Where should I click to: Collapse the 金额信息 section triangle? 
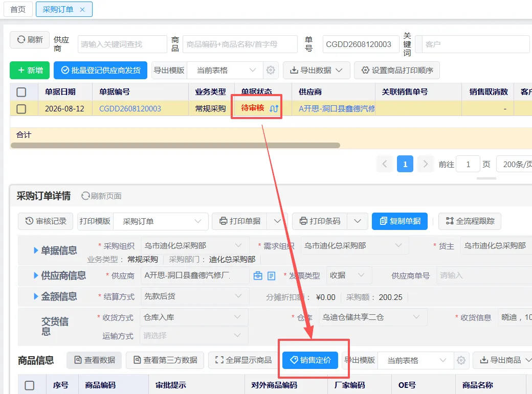pos(36,296)
